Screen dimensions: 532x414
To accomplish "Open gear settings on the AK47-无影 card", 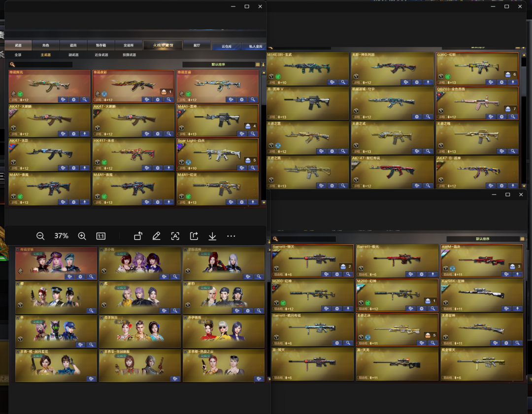I will [73, 168].
